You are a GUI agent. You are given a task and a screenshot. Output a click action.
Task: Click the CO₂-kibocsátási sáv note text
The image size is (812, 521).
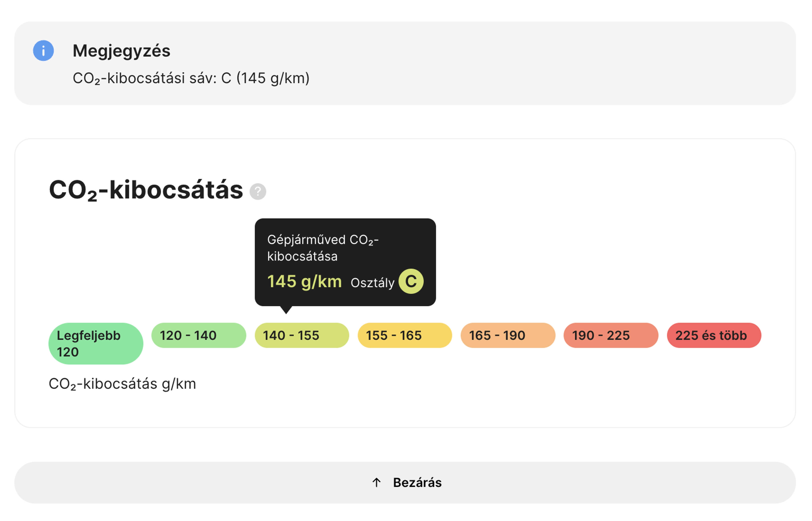191,78
